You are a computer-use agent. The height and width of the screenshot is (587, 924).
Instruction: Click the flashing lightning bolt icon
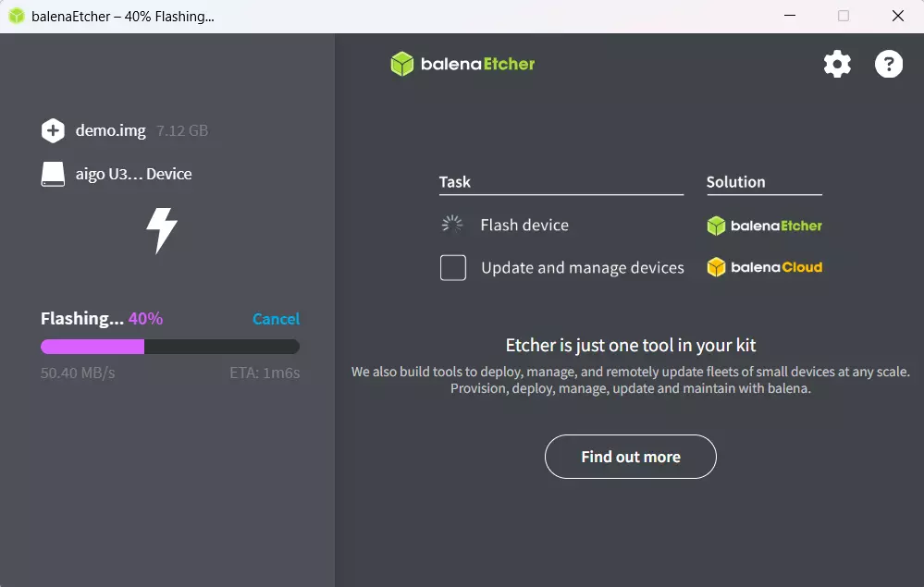(162, 230)
